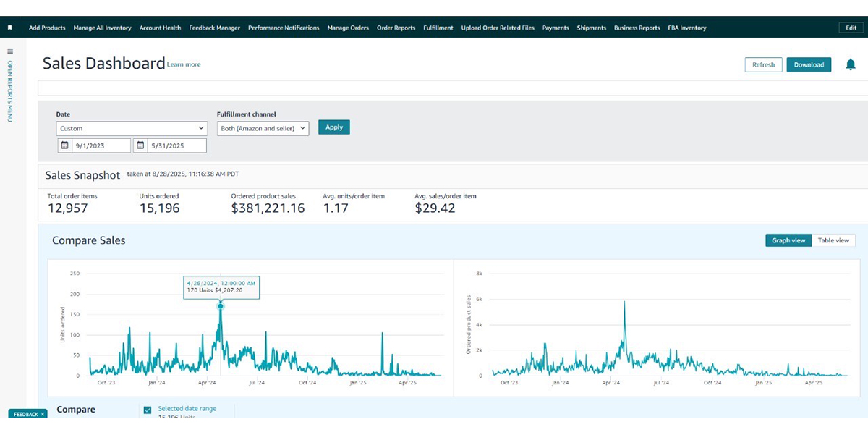Switch to Table view

pyautogui.click(x=833, y=240)
